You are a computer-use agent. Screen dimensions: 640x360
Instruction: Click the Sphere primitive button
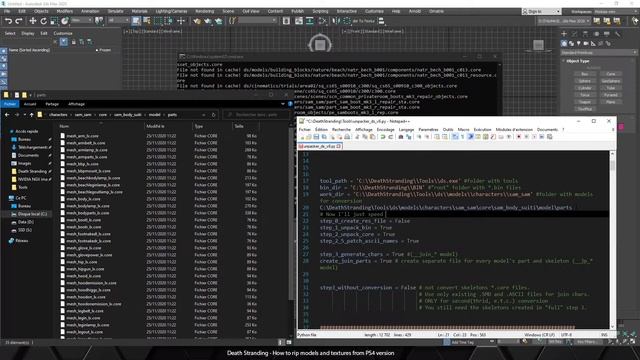pyautogui.click(x=584, y=81)
